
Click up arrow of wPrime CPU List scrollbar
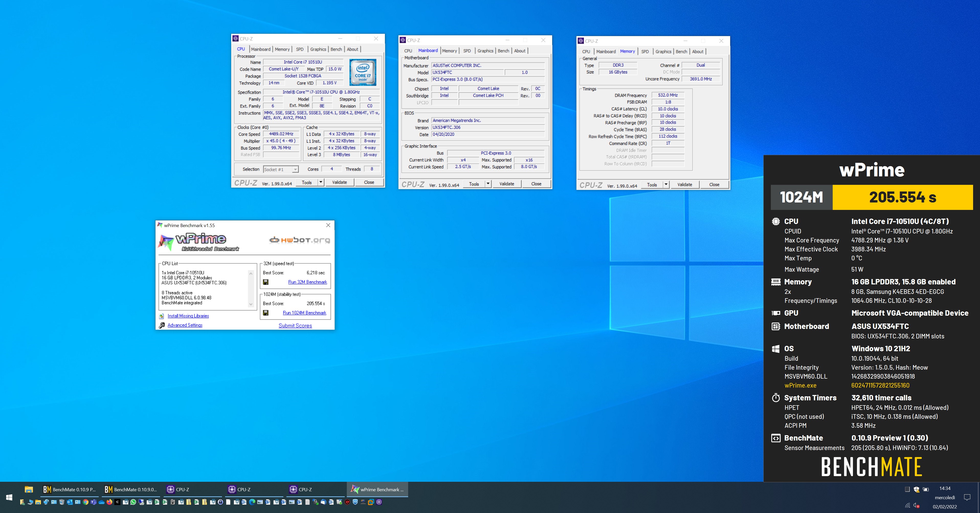[x=251, y=273]
